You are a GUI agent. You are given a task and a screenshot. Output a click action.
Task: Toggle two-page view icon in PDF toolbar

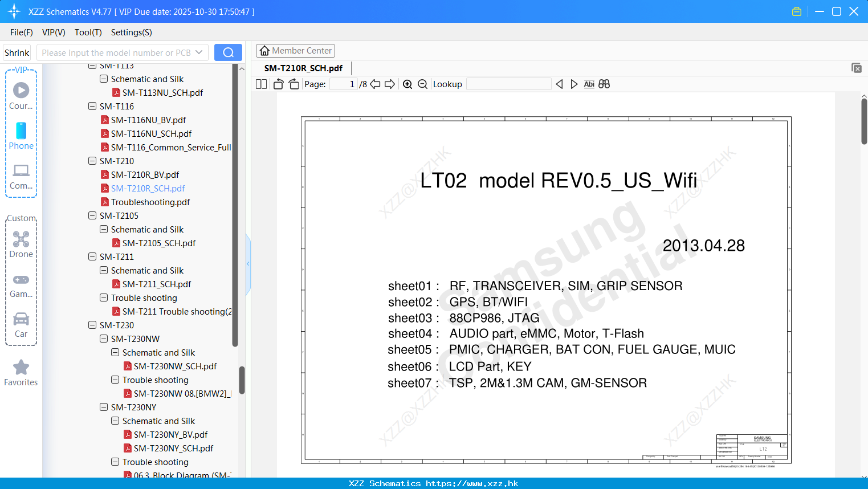[261, 84]
